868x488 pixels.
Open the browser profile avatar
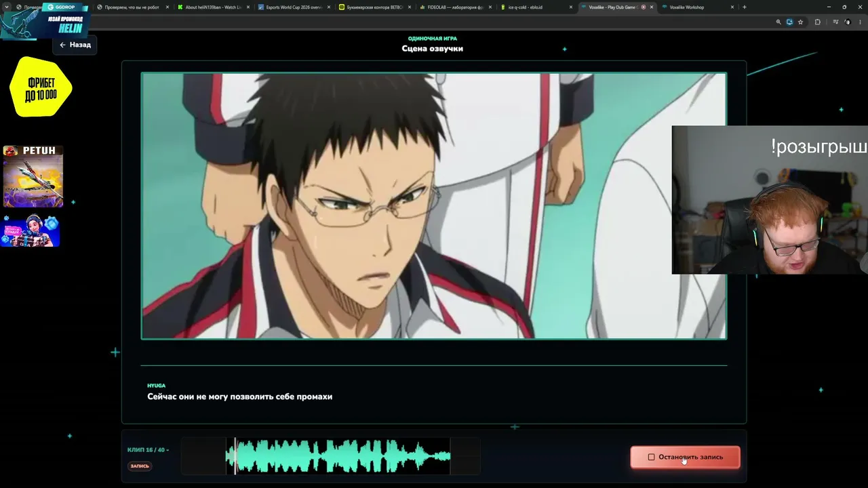coord(847,22)
